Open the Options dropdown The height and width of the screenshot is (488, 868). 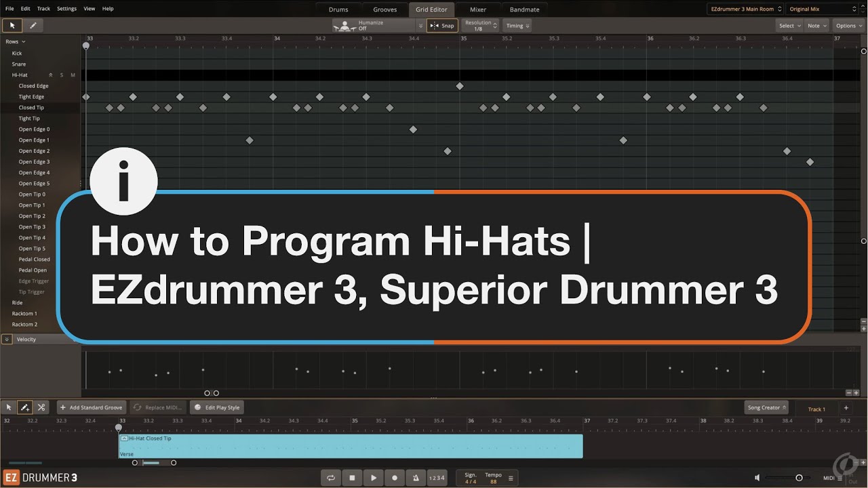click(848, 26)
